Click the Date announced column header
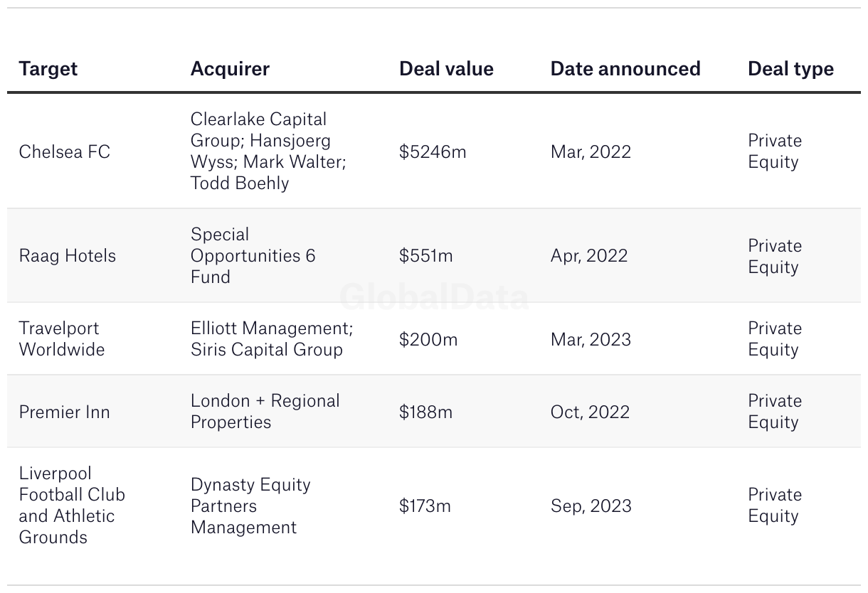868x593 pixels. [x=625, y=69]
